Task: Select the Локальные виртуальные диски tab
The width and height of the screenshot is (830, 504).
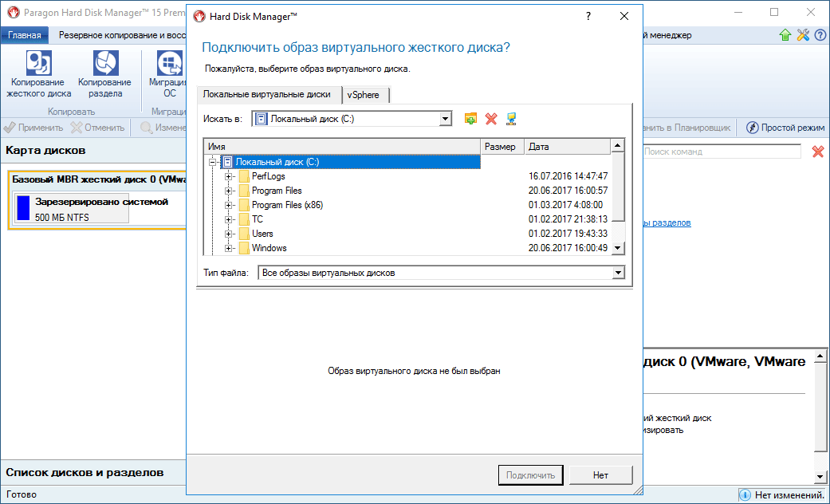Action: (x=267, y=94)
